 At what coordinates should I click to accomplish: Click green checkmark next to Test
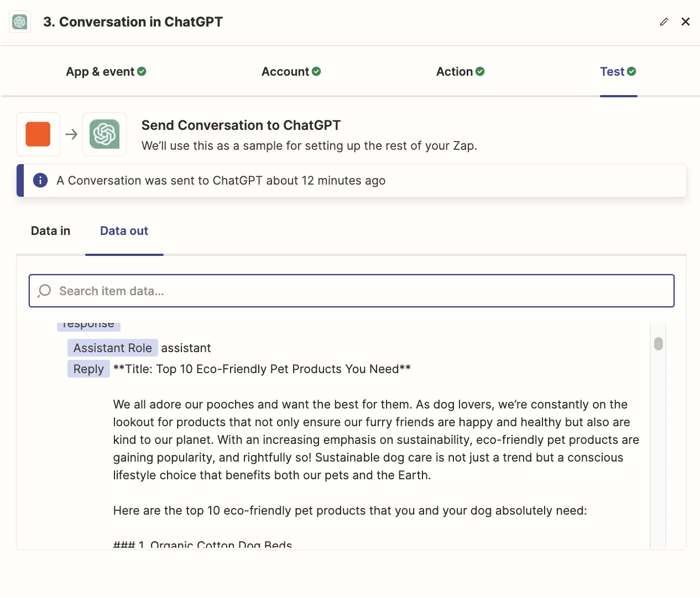click(x=631, y=71)
